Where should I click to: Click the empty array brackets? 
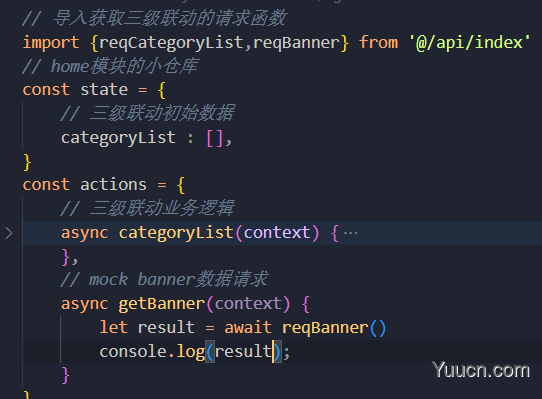click(214, 138)
